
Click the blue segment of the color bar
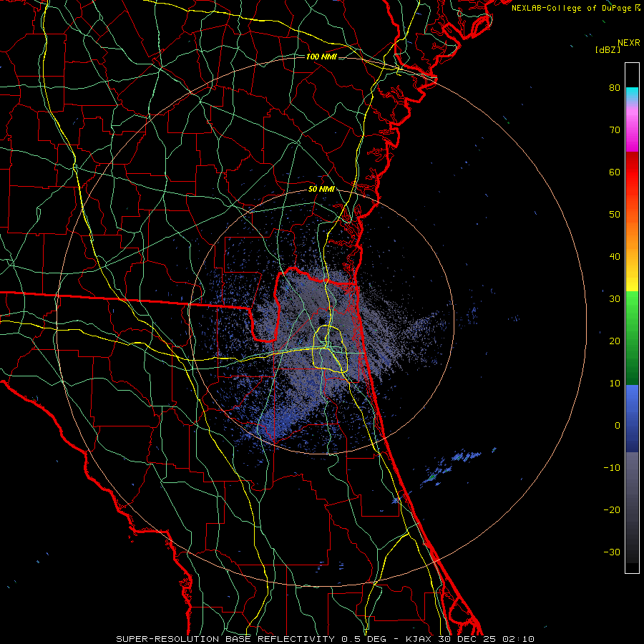[x=632, y=418]
